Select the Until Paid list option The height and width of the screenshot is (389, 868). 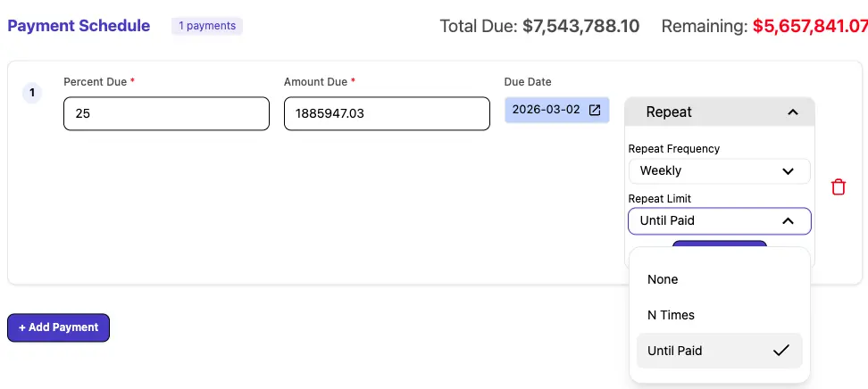coord(675,351)
